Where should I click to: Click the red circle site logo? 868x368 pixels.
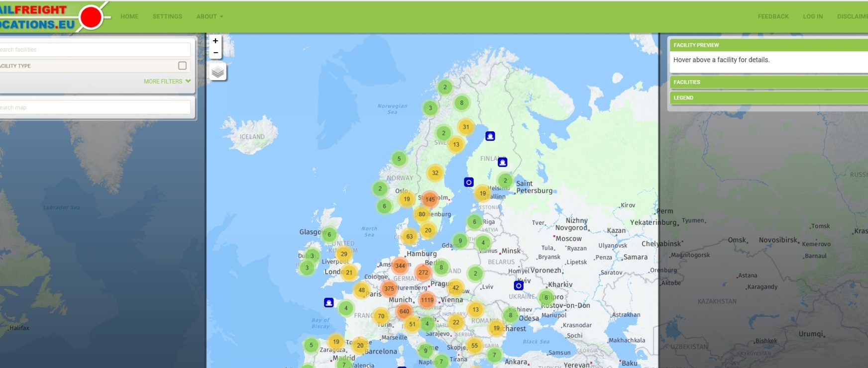(91, 17)
